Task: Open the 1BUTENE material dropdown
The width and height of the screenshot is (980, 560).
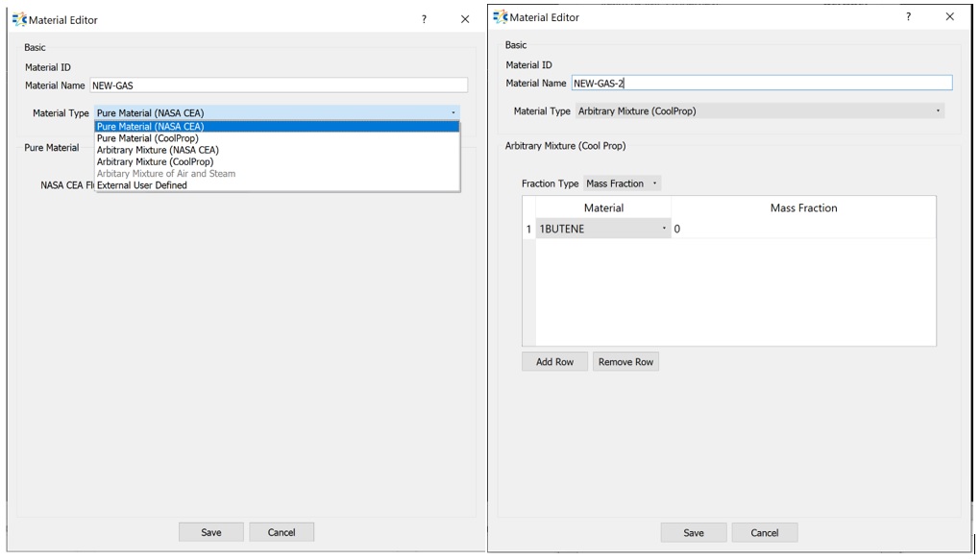Action: 602,229
